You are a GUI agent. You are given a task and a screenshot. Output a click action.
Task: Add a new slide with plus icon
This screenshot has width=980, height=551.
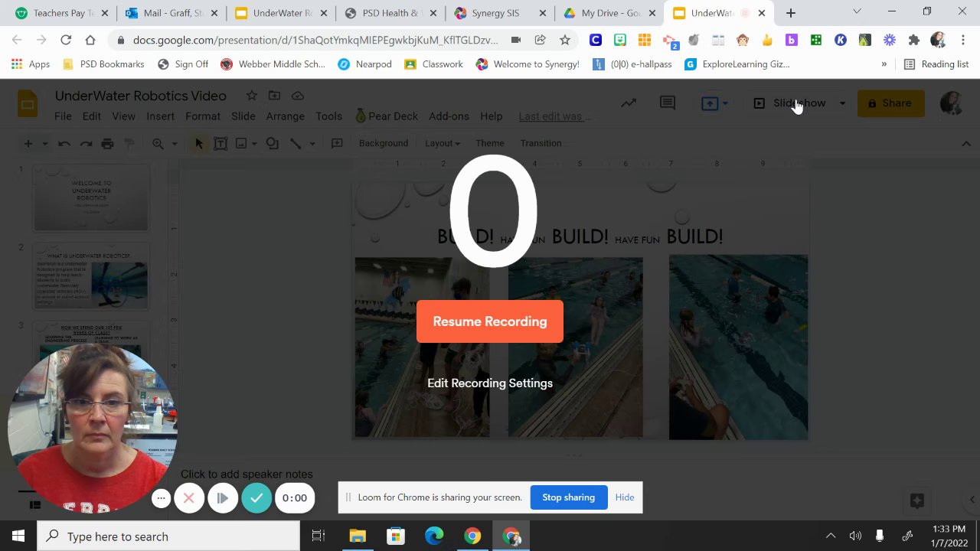[x=28, y=143]
